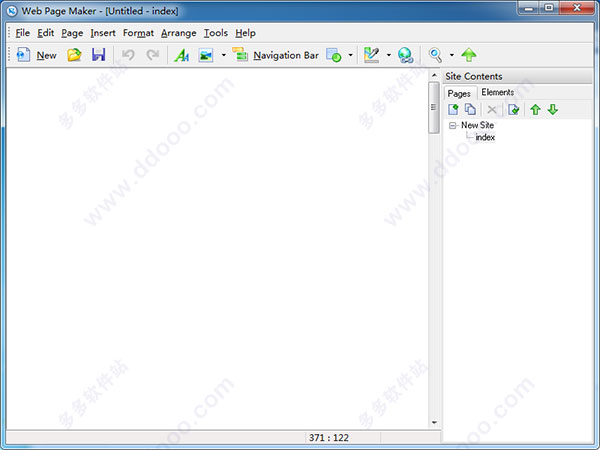Click the edit pencil tool icon
600x450 pixels.
(x=371, y=55)
